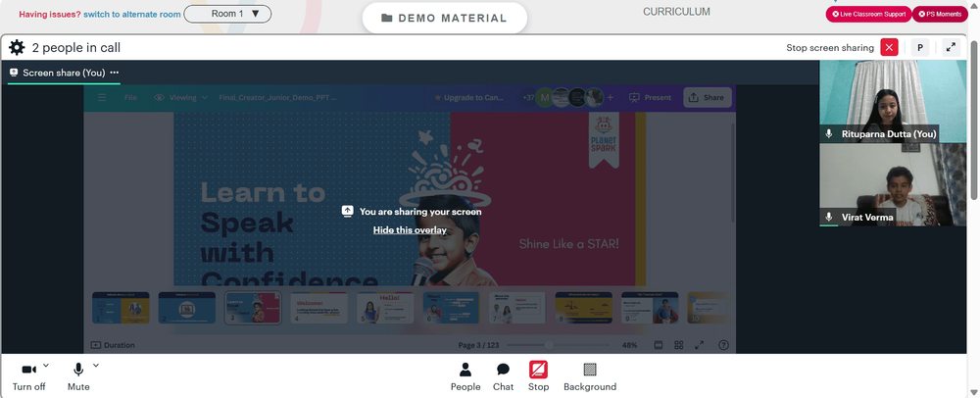The height and width of the screenshot is (398, 980).
Task: Select slide thumbnail 1
Action: [x=121, y=308]
